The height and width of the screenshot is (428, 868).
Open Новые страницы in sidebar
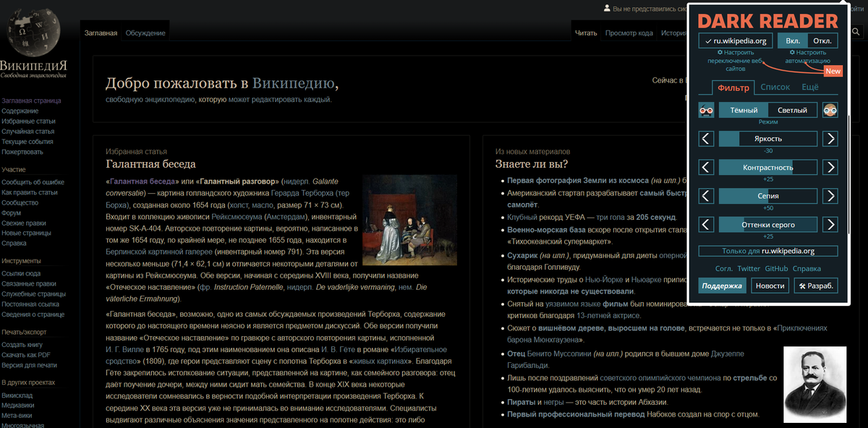(27, 234)
